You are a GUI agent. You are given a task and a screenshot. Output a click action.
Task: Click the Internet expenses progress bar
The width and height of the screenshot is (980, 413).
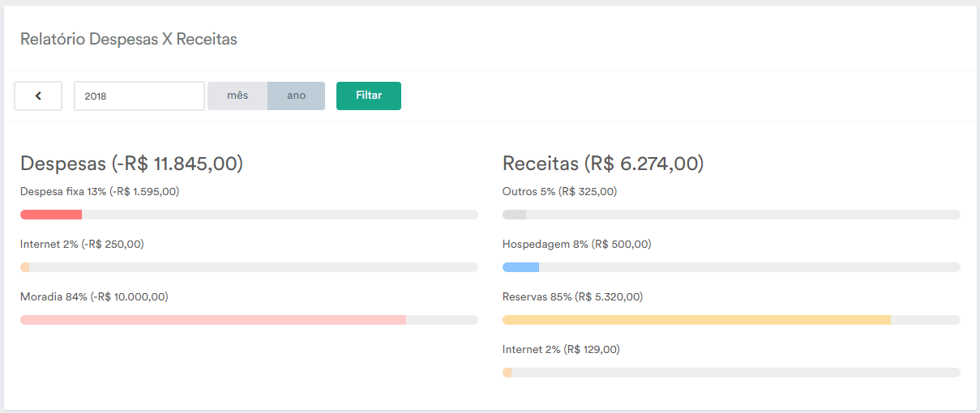click(249, 267)
